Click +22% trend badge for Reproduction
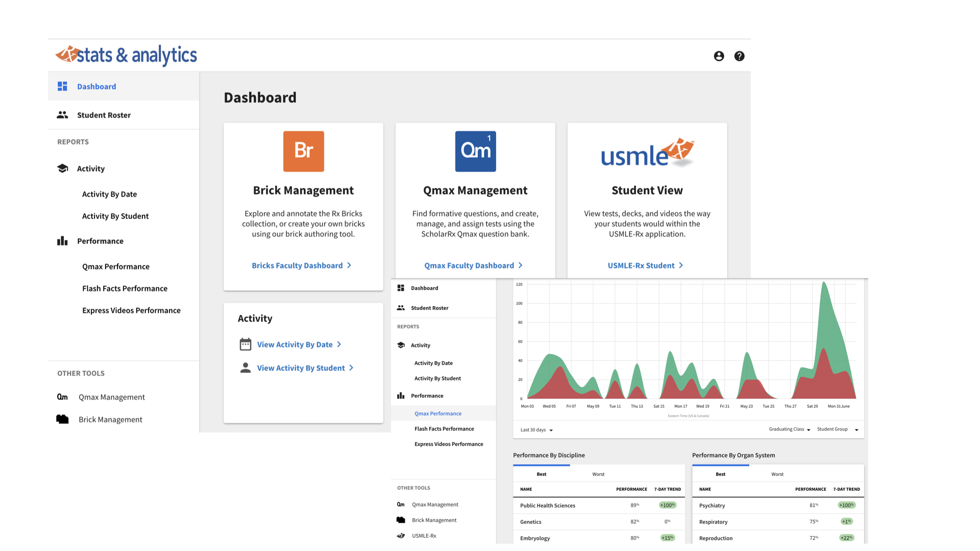 tap(847, 538)
